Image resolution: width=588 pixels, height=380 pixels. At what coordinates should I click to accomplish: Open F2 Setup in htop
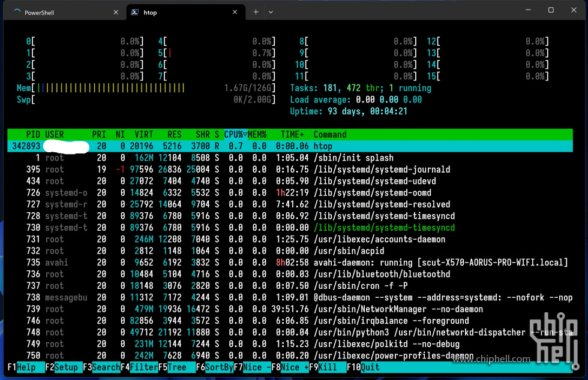click(64, 367)
